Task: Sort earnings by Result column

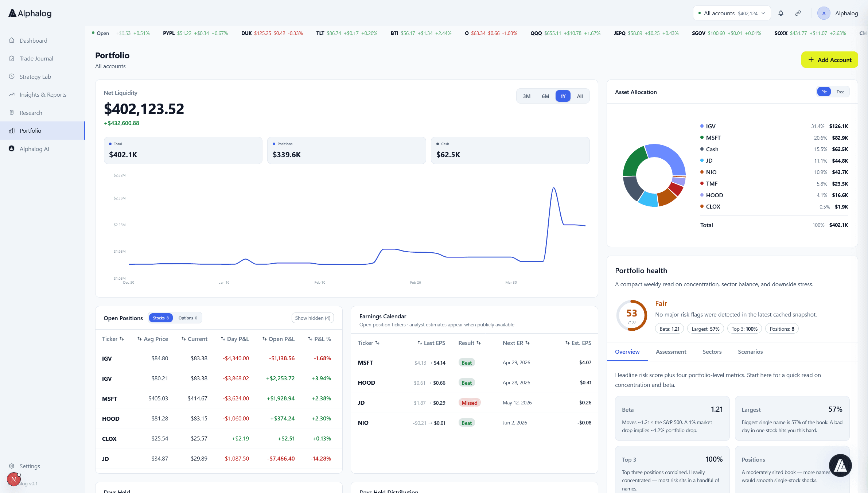Action: [470, 343]
